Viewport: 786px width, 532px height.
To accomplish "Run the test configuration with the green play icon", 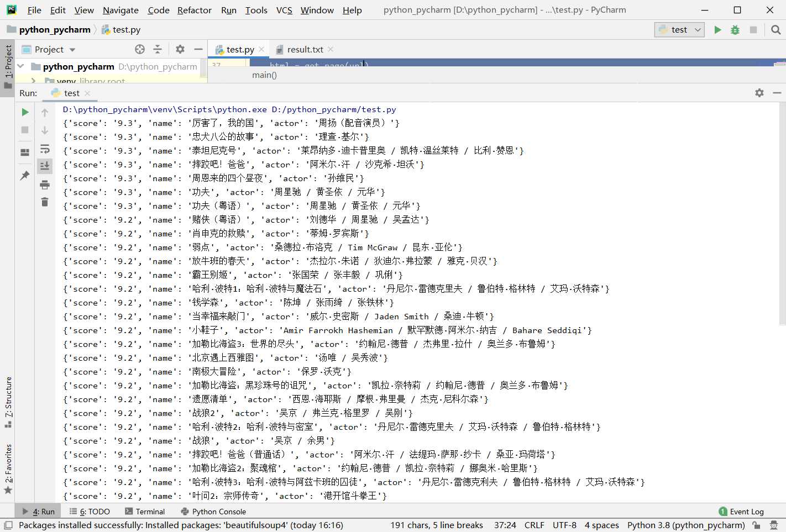I will point(717,30).
